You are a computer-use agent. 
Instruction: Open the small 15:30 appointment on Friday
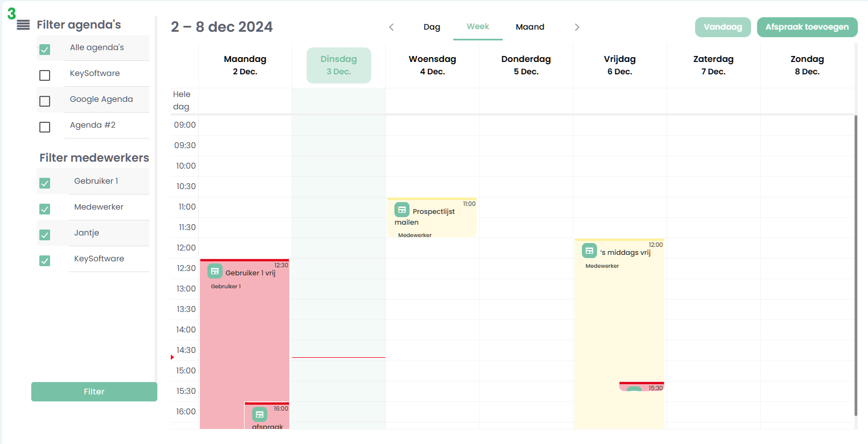641,387
